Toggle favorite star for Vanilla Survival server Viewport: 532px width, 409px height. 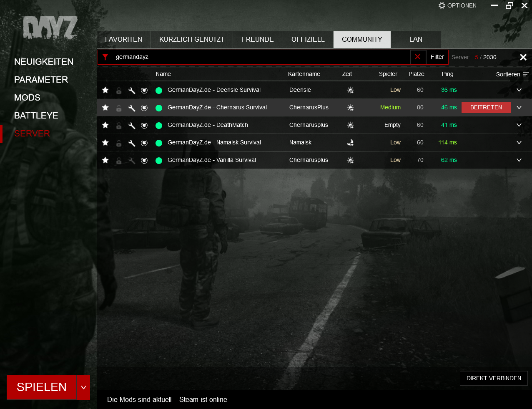(x=105, y=160)
